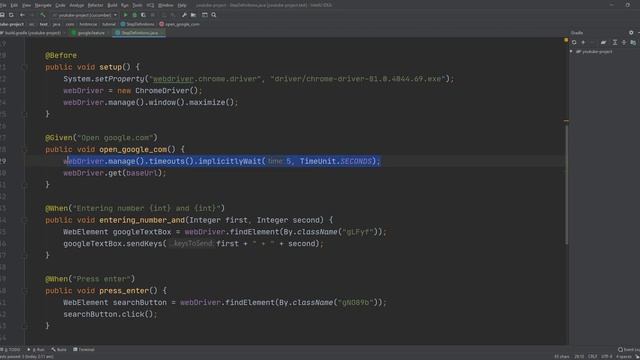Click the plus icon in Gradle panel
Image resolution: width=640 pixels, height=360 pixels.
[x=583, y=42]
